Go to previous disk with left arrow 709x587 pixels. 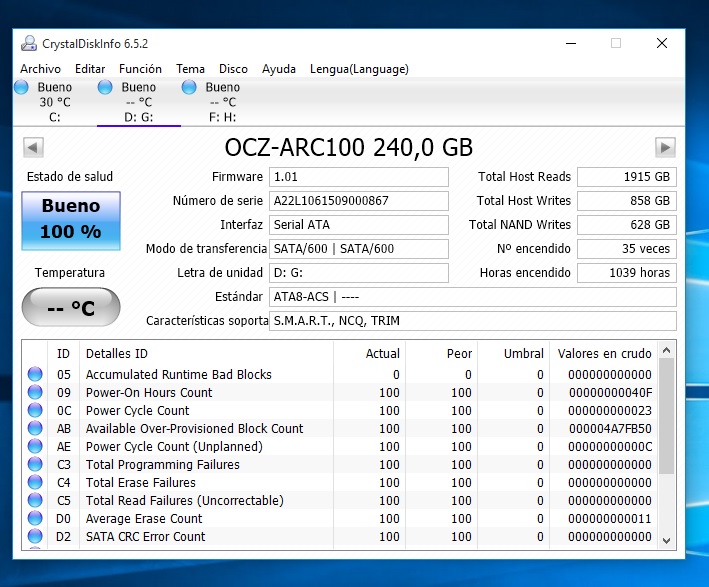click(33, 147)
